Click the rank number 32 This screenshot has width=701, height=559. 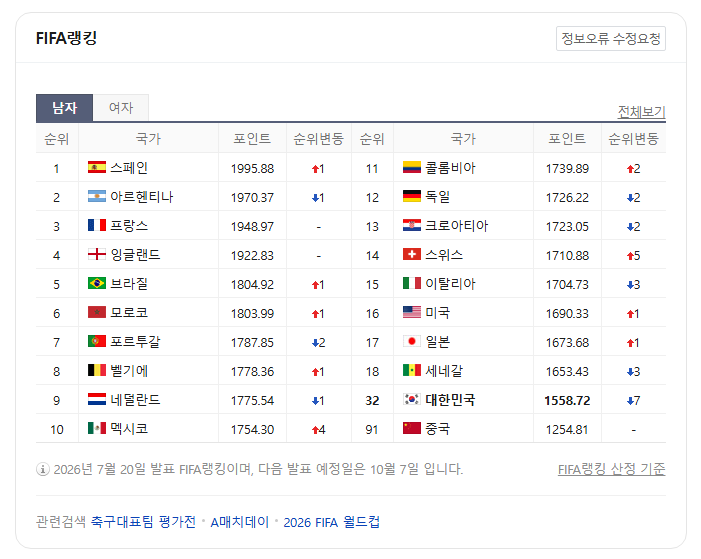pyautogui.click(x=372, y=401)
